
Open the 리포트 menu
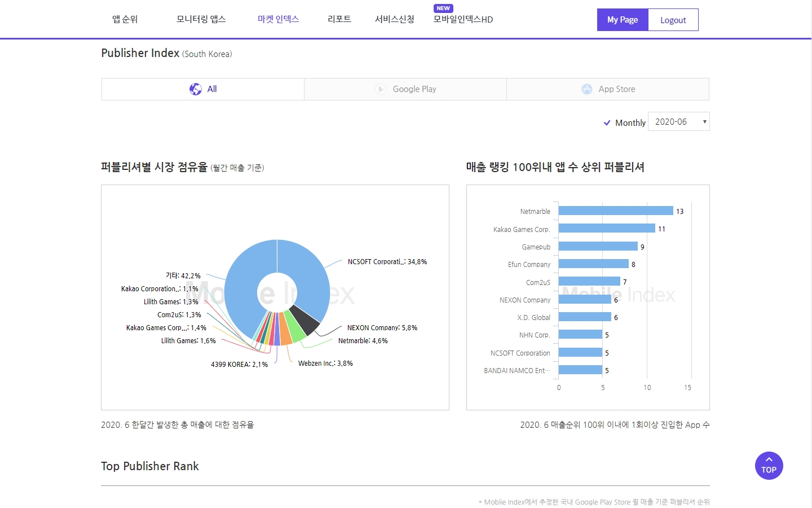click(339, 19)
